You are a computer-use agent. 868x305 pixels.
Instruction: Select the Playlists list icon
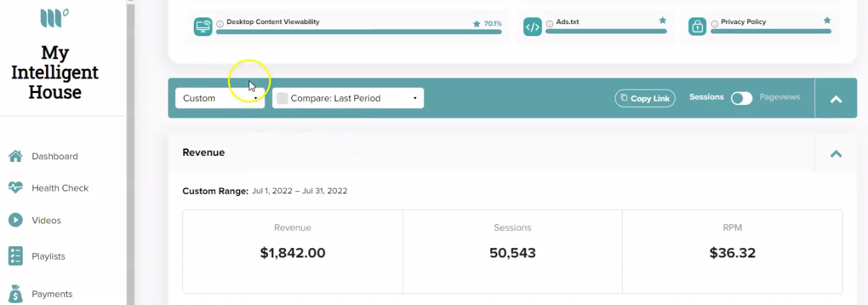click(x=15, y=256)
